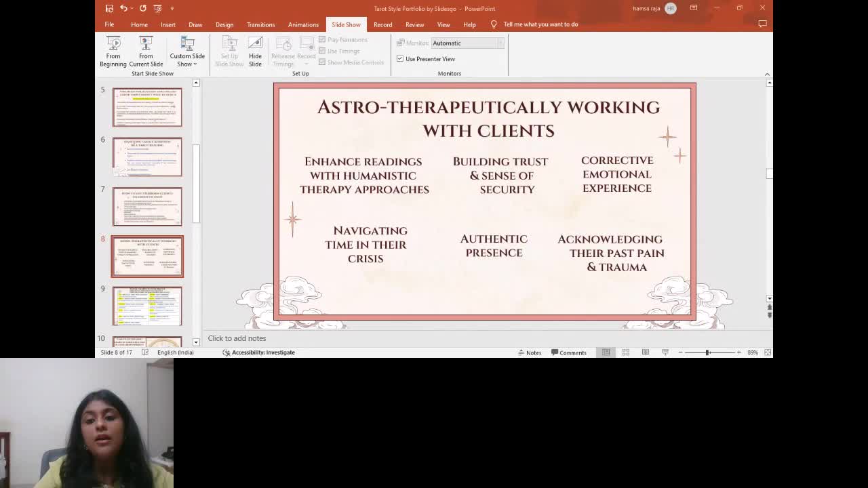Click the zoom slider handle
This screenshot has width=868, height=488.
click(707, 352)
